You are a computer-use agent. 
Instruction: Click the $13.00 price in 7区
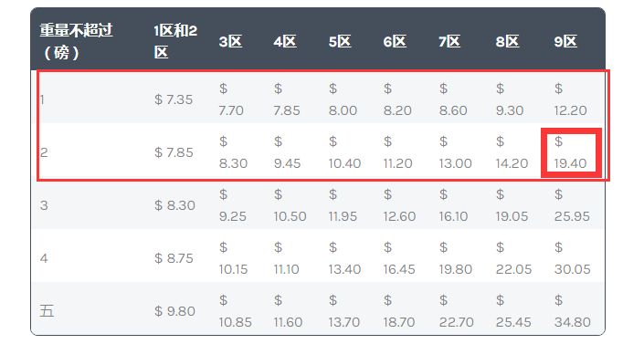455,152
